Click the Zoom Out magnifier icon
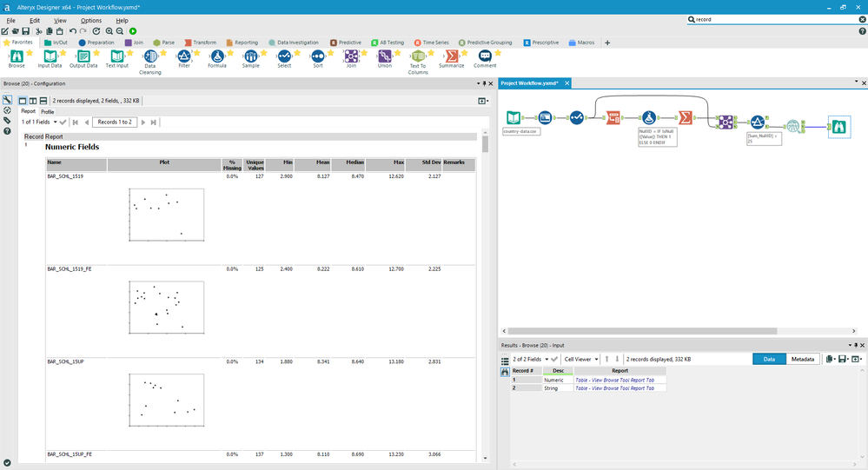The width and height of the screenshot is (868, 470). (120, 31)
